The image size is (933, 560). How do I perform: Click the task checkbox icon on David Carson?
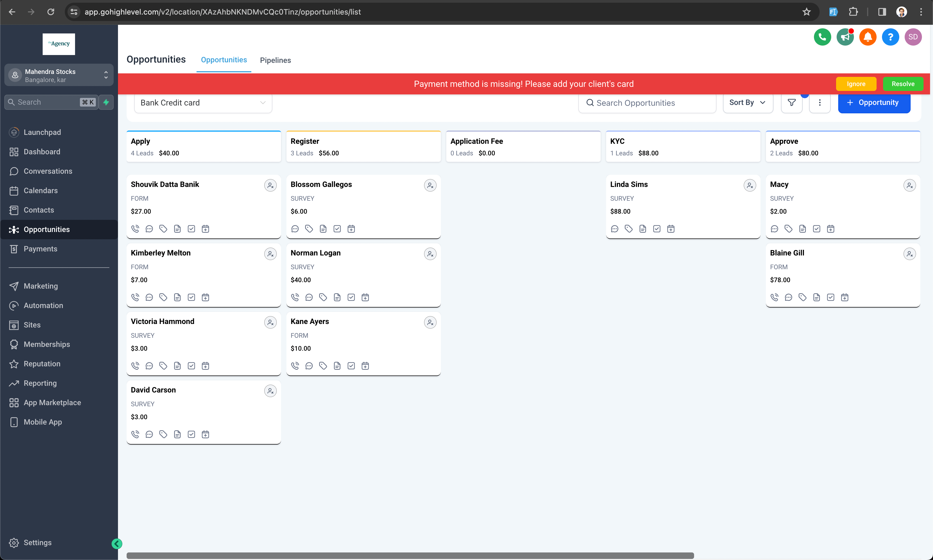coord(191,434)
